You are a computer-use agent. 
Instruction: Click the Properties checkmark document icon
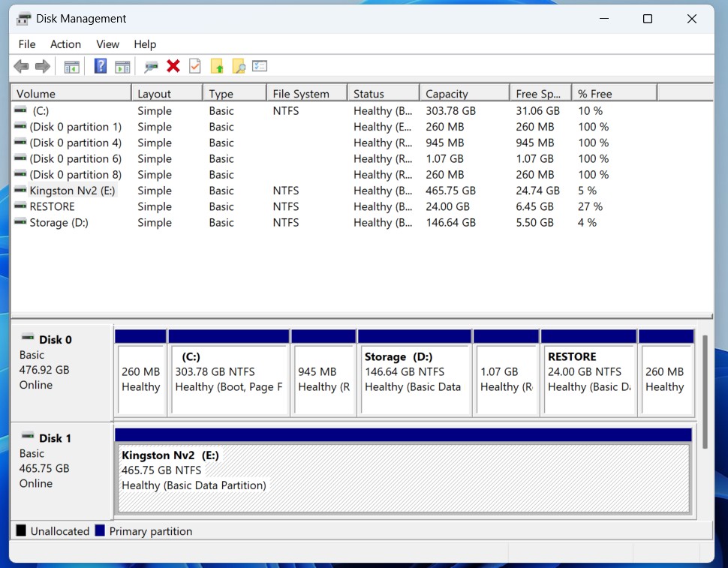(x=195, y=67)
